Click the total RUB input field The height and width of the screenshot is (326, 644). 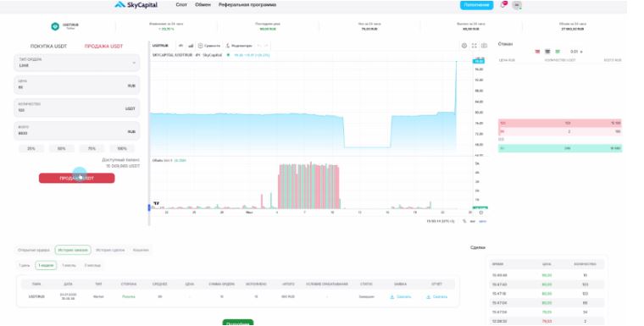[x=77, y=130]
